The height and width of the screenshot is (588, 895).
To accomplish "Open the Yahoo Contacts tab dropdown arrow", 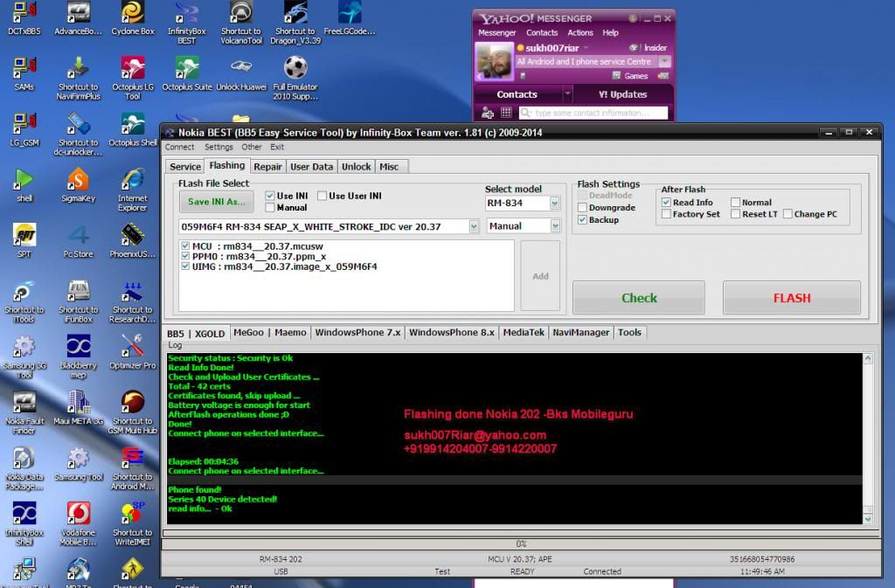I will [566, 94].
